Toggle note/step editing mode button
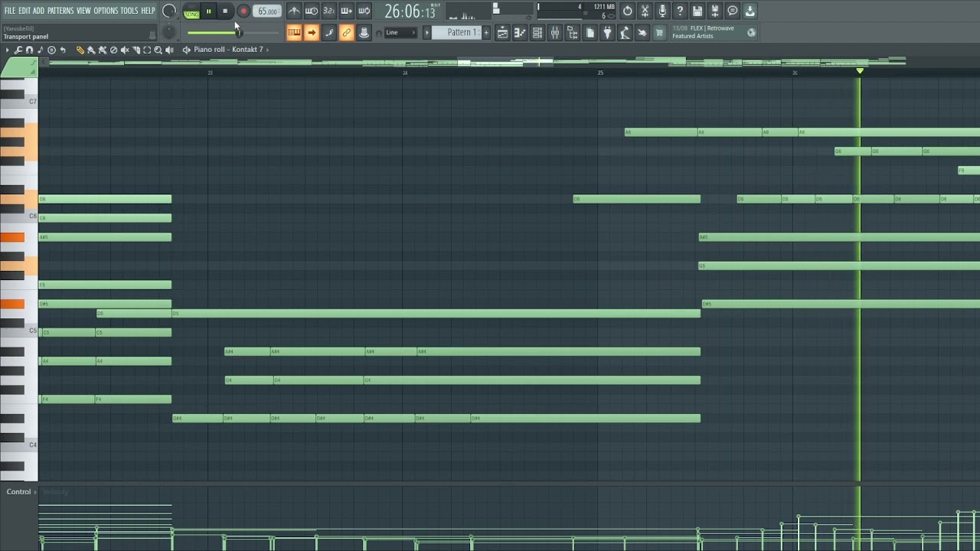Viewport: 980px width, 551px height. click(x=329, y=32)
